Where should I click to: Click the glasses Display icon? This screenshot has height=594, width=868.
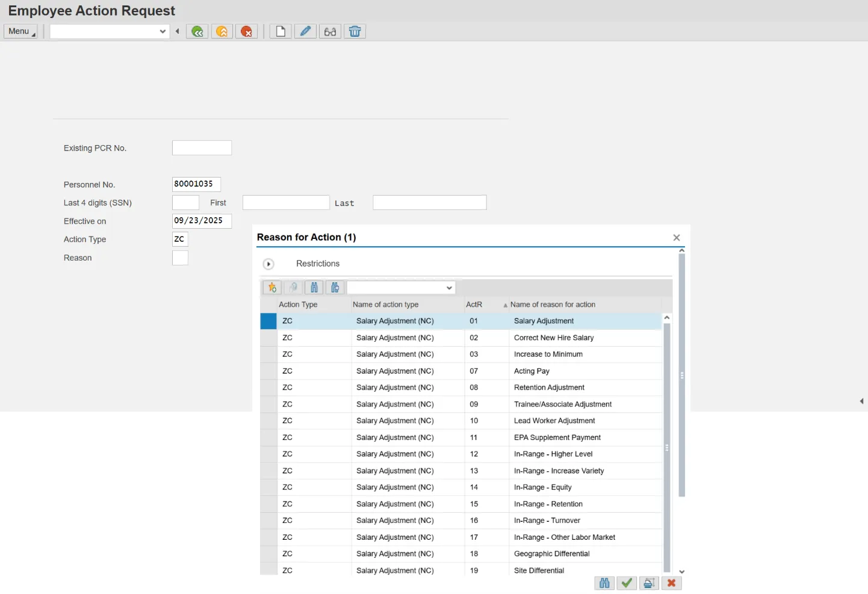[330, 31]
